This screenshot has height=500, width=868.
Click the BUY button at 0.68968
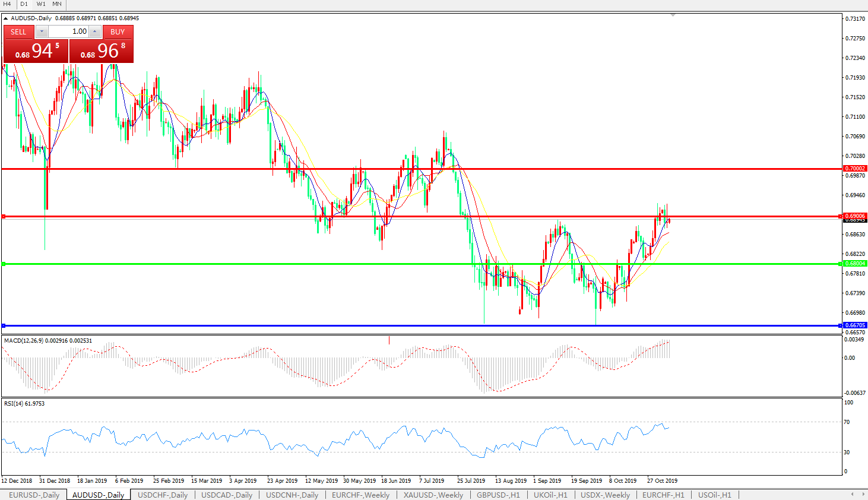(x=102, y=50)
